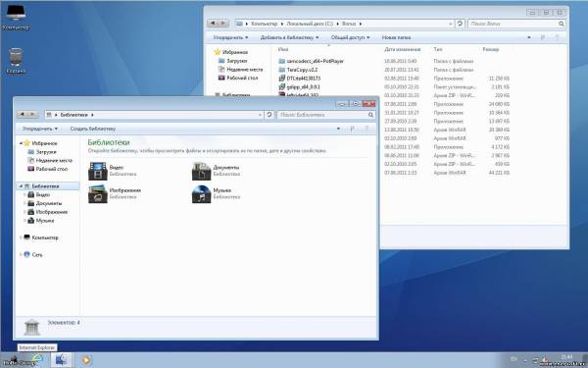
Task: Select Загрузки in Bonus window sidebar
Action: point(233,61)
